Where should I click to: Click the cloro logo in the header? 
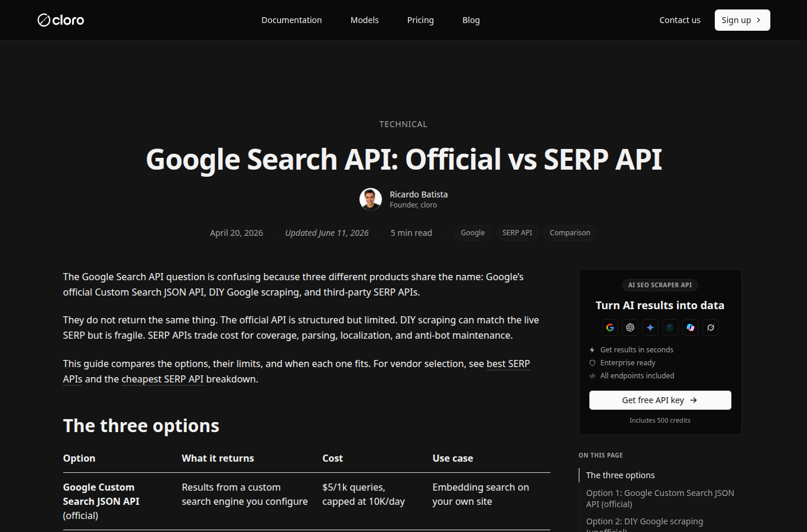tap(61, 20)
